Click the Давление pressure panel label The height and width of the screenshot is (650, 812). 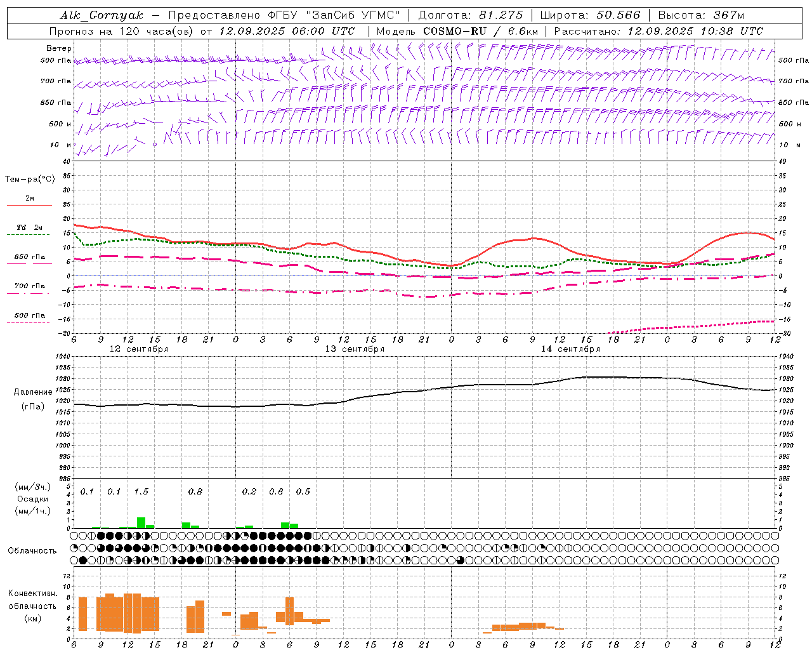pyautogui.click(x=32, y=392)
